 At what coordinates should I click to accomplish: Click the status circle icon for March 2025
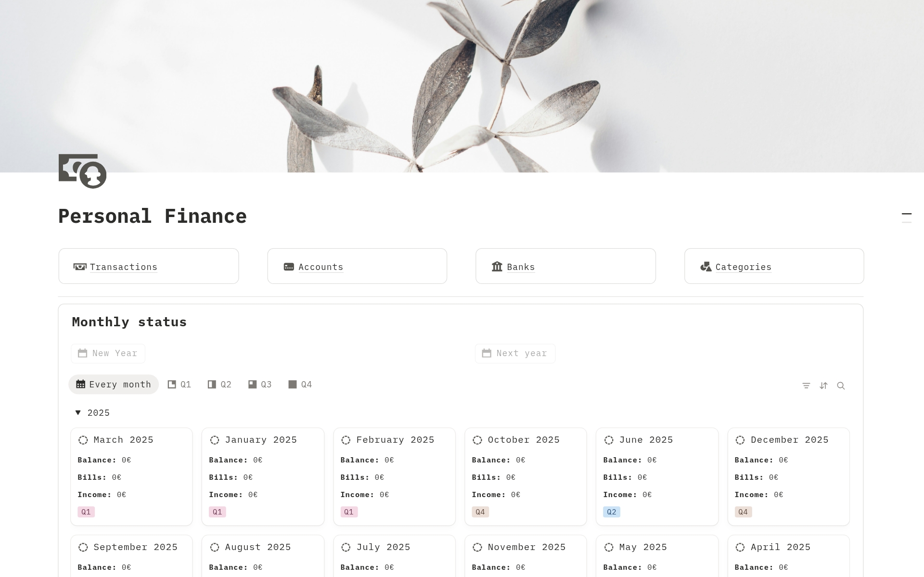(83, 440)
